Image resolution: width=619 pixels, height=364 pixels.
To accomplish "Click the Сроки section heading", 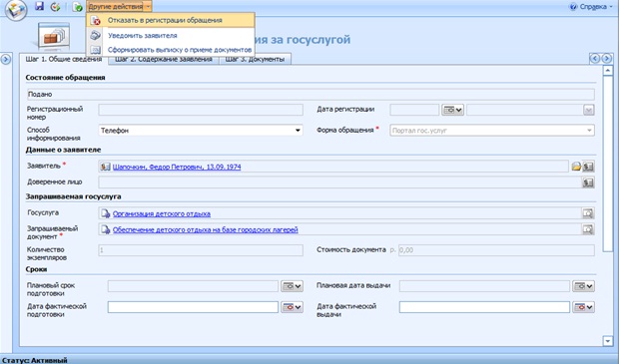I will click(36, 269).
